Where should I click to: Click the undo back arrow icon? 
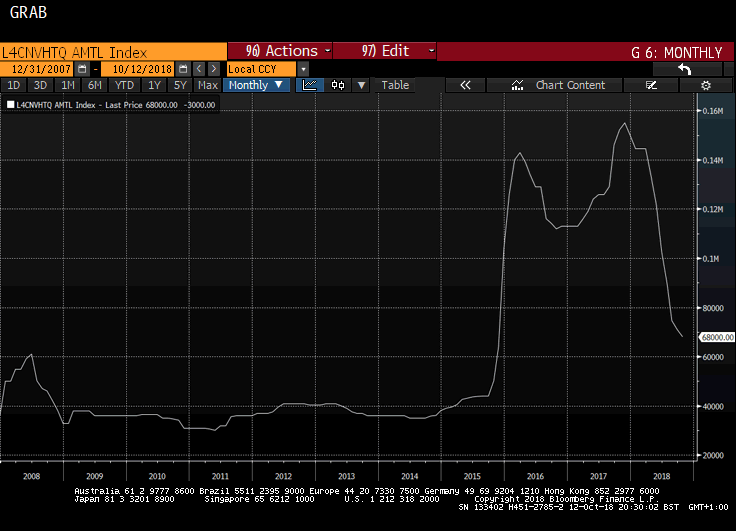coord(685,69)
